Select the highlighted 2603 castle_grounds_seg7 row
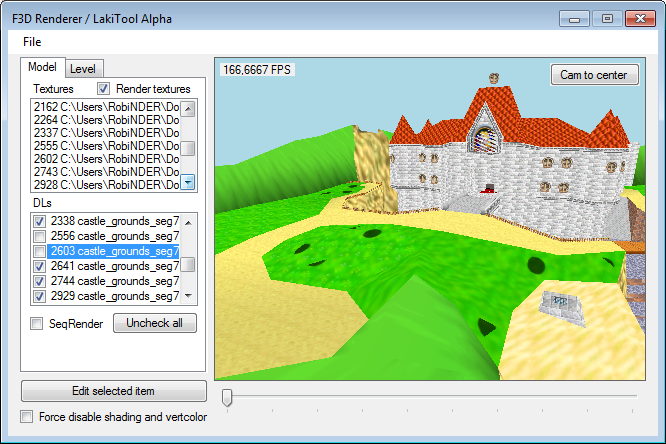This screenshot has height=444, width=666. (x=114, y=251)
